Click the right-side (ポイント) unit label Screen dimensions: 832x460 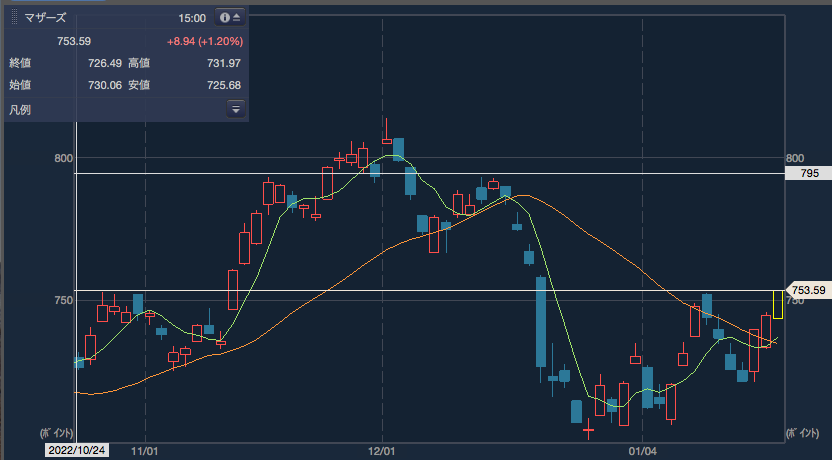(802, 433)
